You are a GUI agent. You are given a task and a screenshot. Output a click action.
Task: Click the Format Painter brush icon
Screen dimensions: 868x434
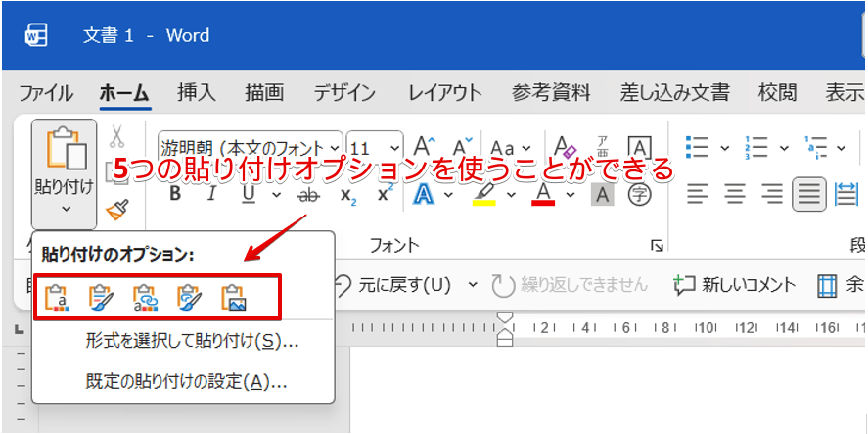(x=116, y=212)
